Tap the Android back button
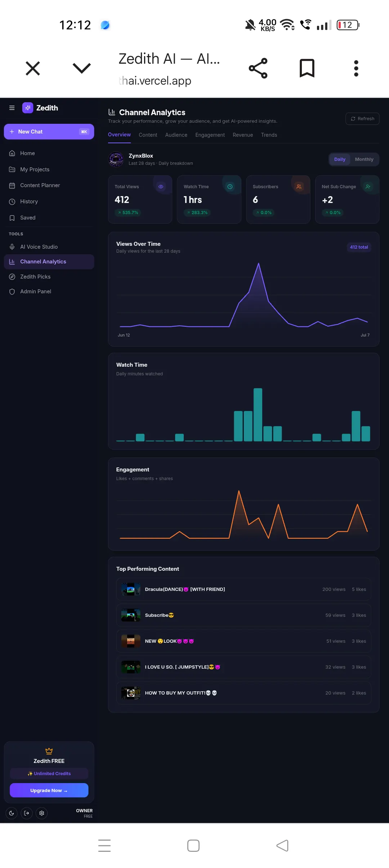This screenshot has height=868, width=389. pyautogui.click(x=282, y=845)
